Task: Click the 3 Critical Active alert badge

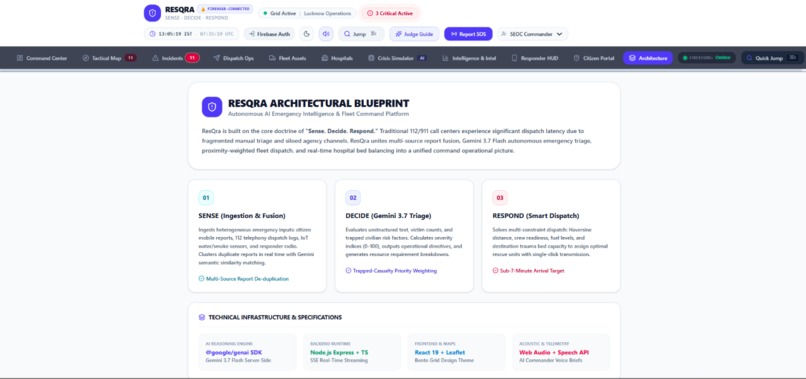Action: pyautogui.click(x=390, y=13)
